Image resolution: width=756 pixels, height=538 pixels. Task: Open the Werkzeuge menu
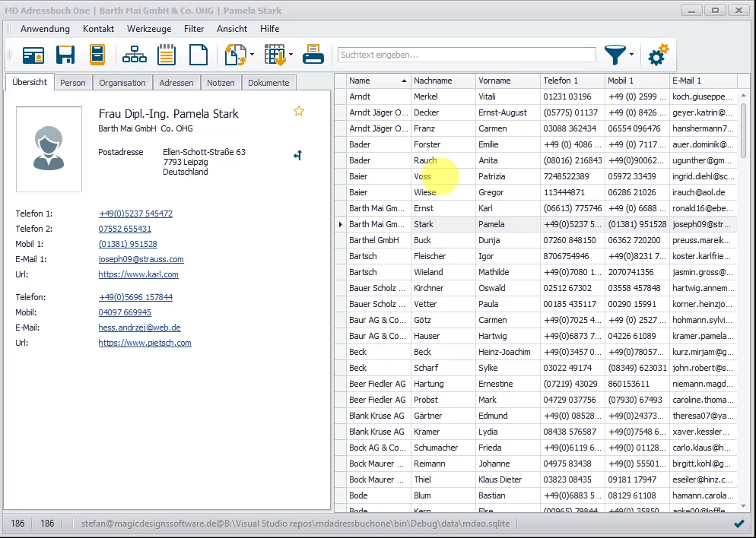tap(149, 29)
